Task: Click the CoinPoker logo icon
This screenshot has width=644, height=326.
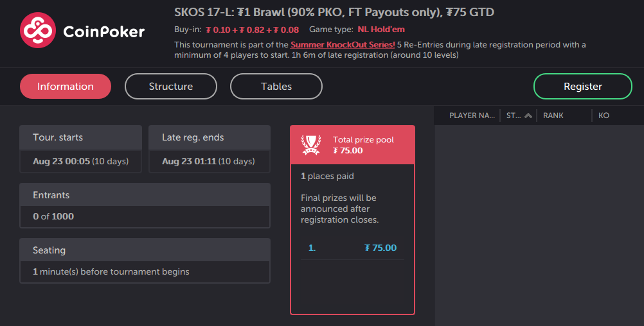Action: [38, 30]
